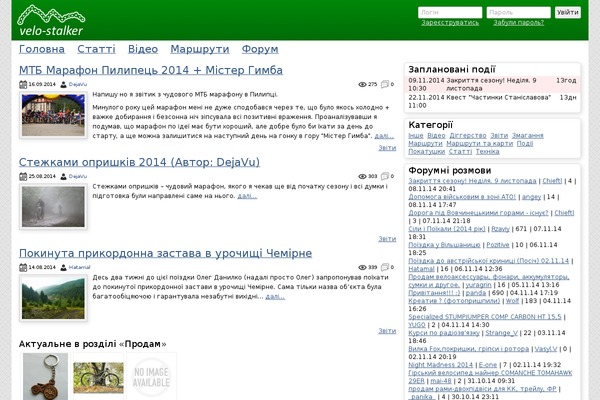Click comments icon on Стежками опришків article
Screen dimensions: 600x400
pos(385,176)
